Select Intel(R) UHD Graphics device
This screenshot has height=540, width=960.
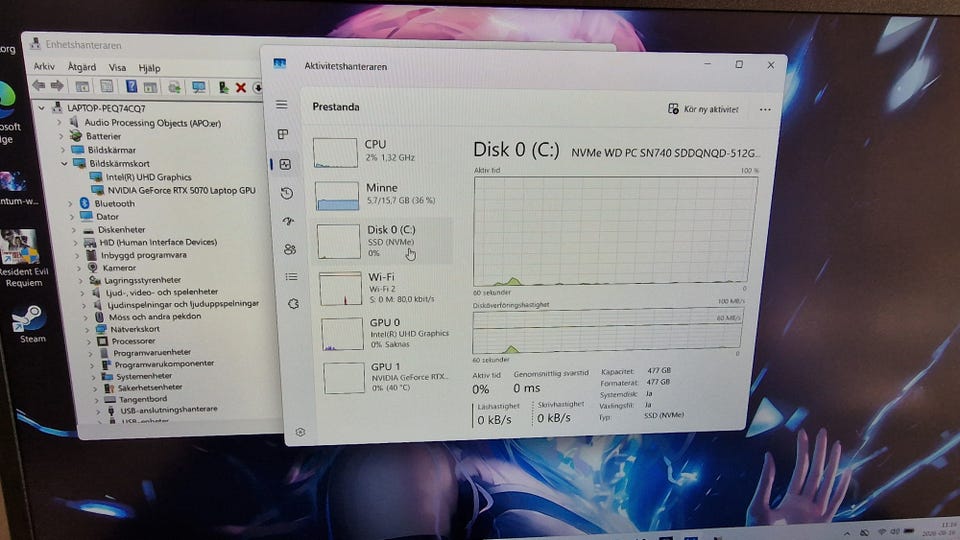click(148, 177)
